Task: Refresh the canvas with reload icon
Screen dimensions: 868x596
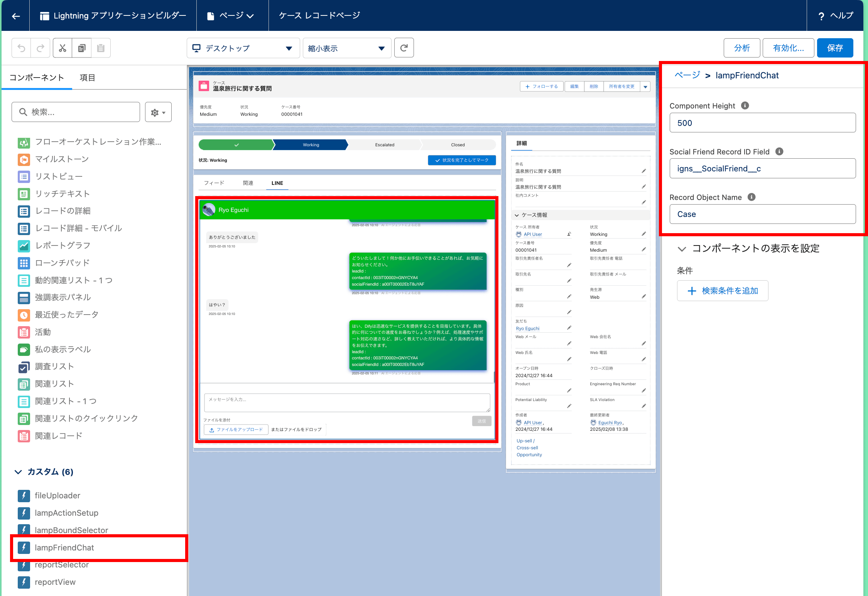Action: (404, 48)
